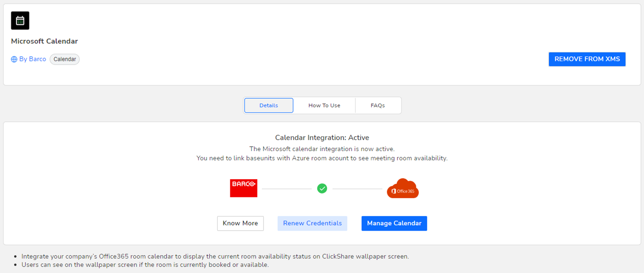Click the Office365 room calendar bullet text
The image size is (644, 273).
click(215, 256)
